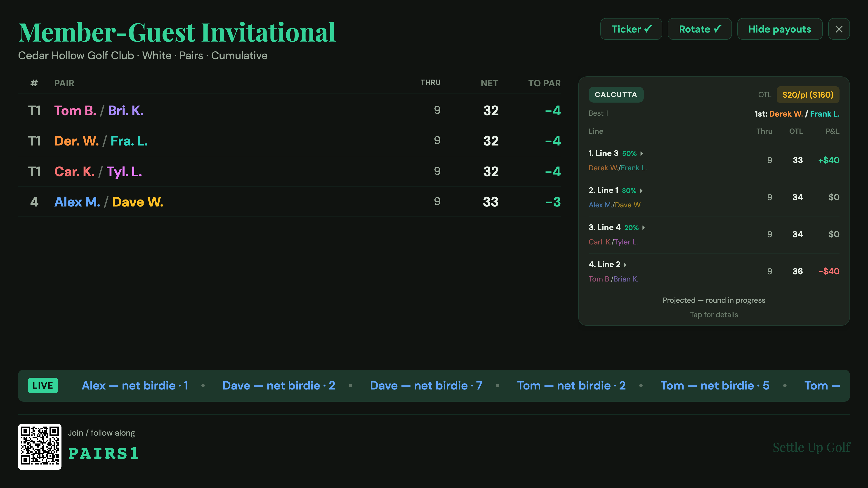Expand Line 1 disclosure arrow
Image resolution: width=868 pixels, height=488 pixels.
[x=641, y=191]
